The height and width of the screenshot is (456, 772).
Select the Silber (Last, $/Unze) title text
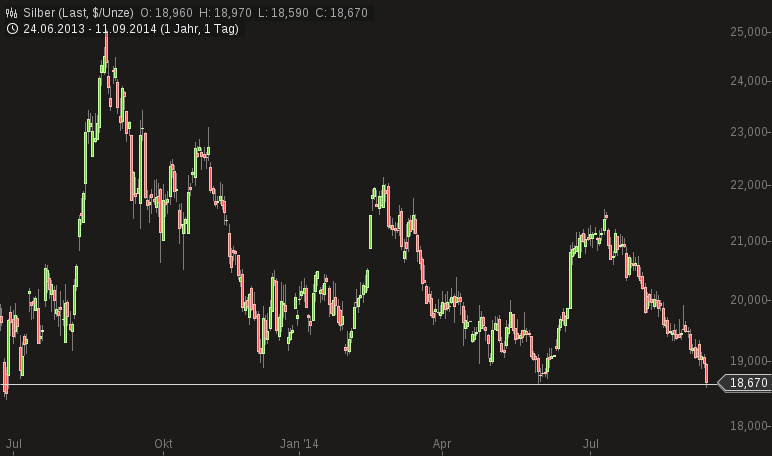pos(78,13)
